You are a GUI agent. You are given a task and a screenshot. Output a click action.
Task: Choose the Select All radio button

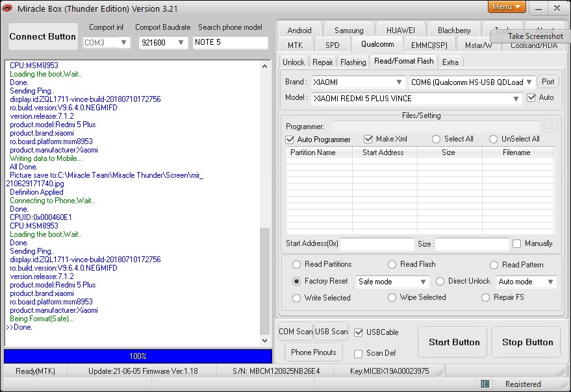point(436,139)
